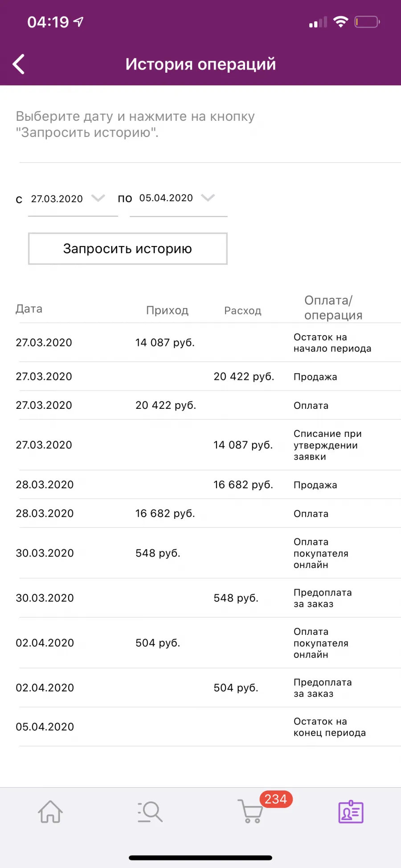The image size is (401, 868).
Task: Open the home tab icon
Action: [x=50, y=811]
